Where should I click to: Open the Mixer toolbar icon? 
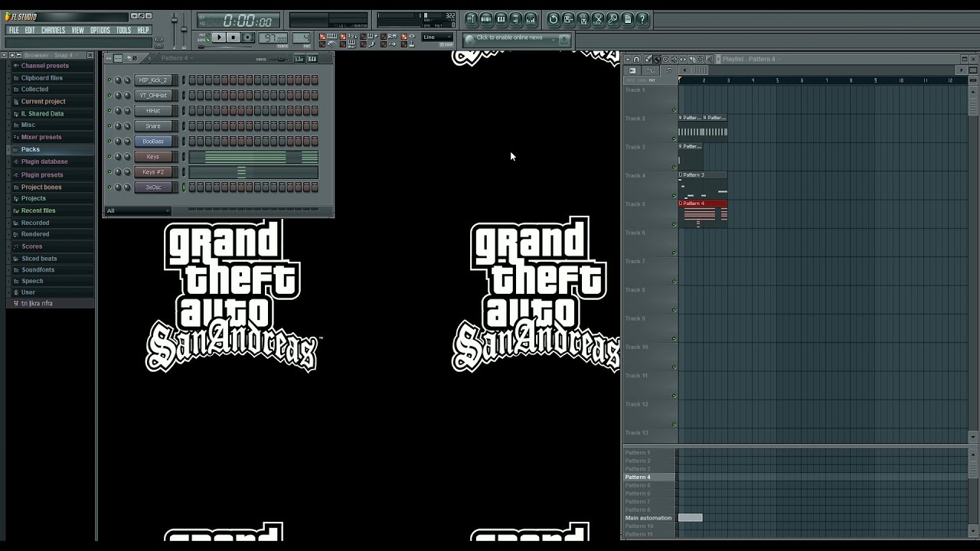click(531, 19)
